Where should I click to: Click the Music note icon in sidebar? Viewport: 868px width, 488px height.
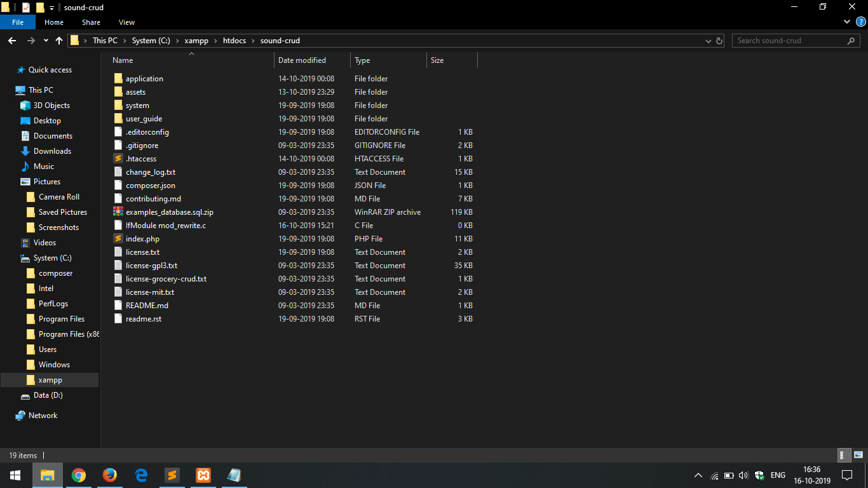click(25, 166)
